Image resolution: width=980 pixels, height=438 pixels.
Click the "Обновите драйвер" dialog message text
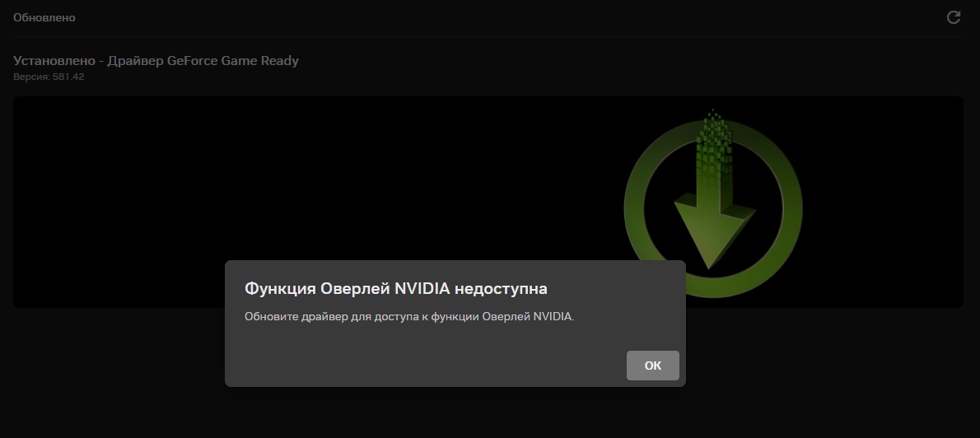click(409, 316)
